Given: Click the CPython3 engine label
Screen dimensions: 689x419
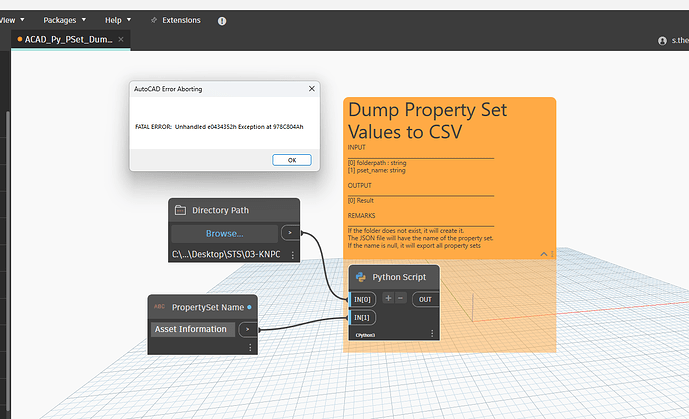Looking at the screenshot, I should 365,335.
